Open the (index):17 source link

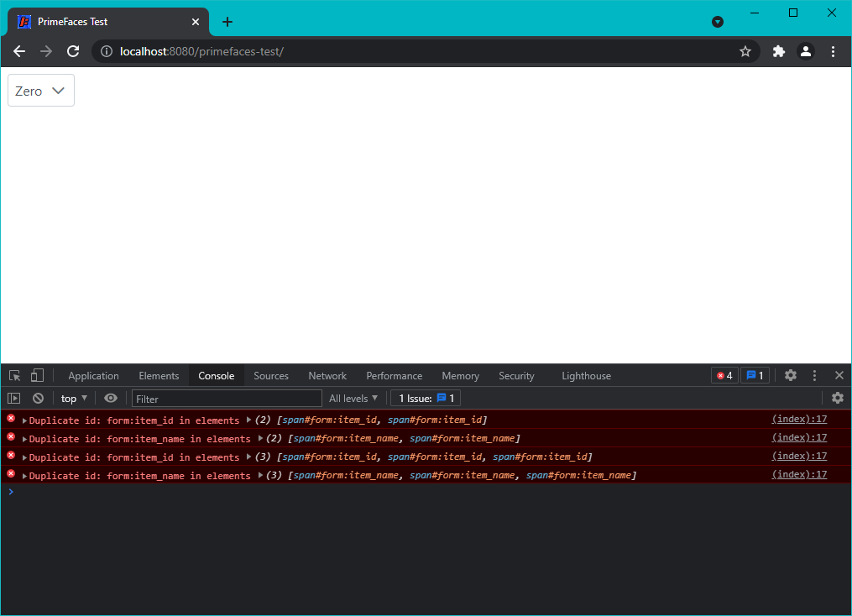pos(798,419)
